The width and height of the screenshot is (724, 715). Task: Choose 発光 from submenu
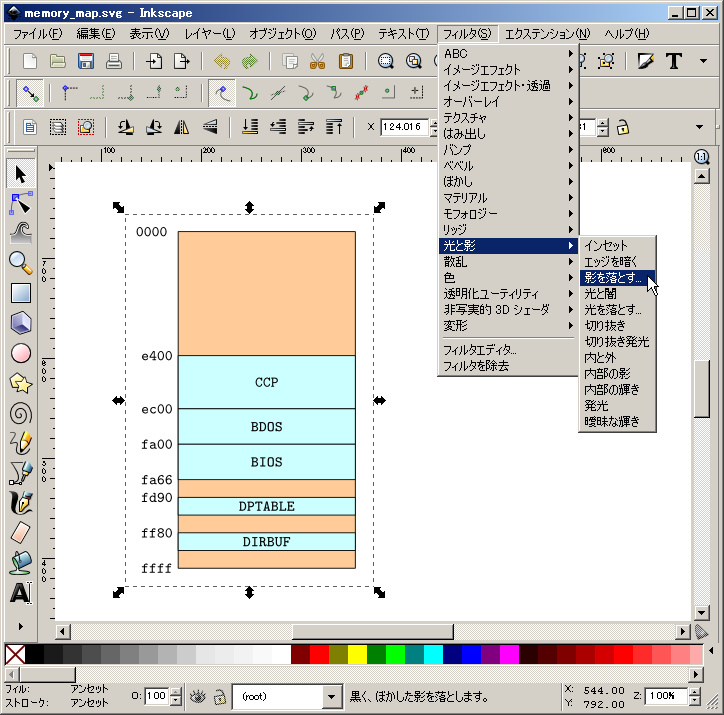coord(617,405)
